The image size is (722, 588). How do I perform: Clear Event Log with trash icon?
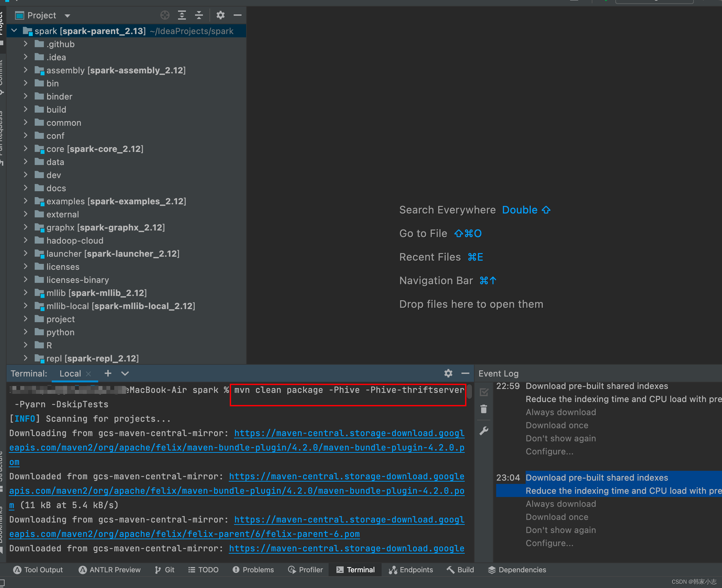(484, 409)
